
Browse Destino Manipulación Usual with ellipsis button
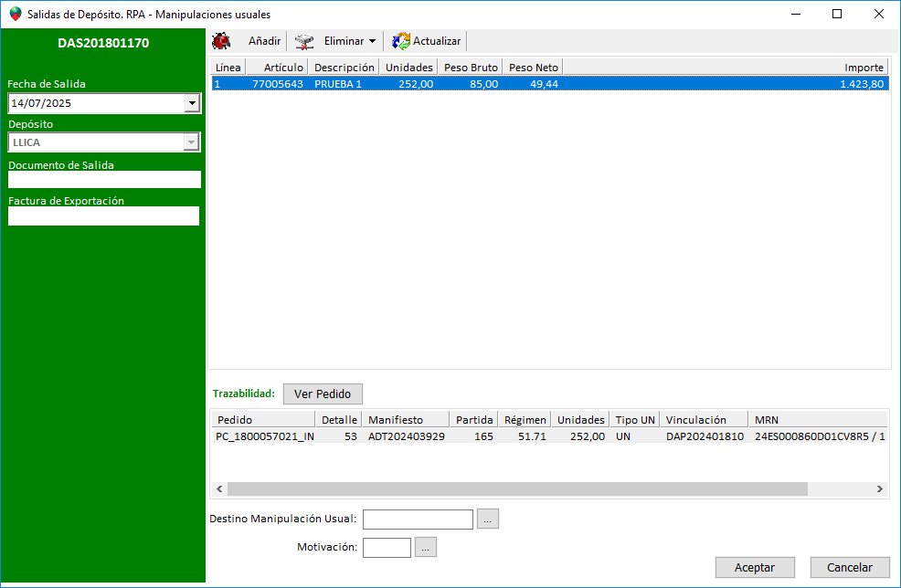coord(488,520)
